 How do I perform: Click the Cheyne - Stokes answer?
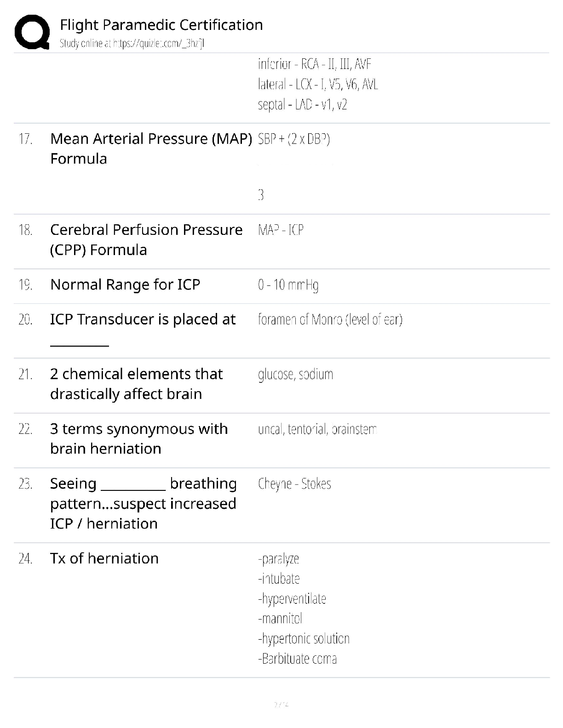click(x=294, y=484)
